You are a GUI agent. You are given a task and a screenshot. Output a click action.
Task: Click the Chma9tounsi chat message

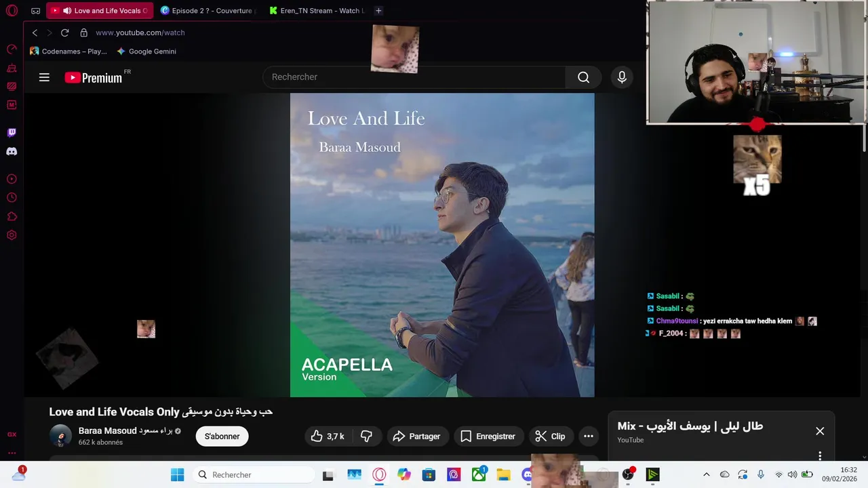point(732,321)
